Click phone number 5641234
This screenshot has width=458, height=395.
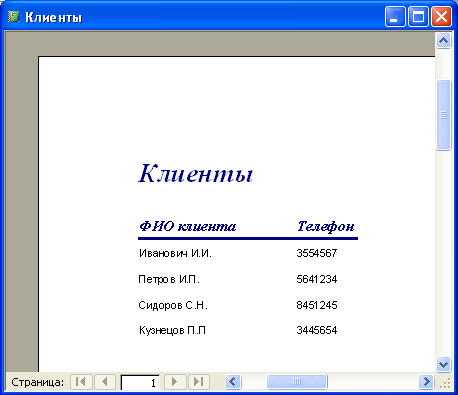click(317, 279)
